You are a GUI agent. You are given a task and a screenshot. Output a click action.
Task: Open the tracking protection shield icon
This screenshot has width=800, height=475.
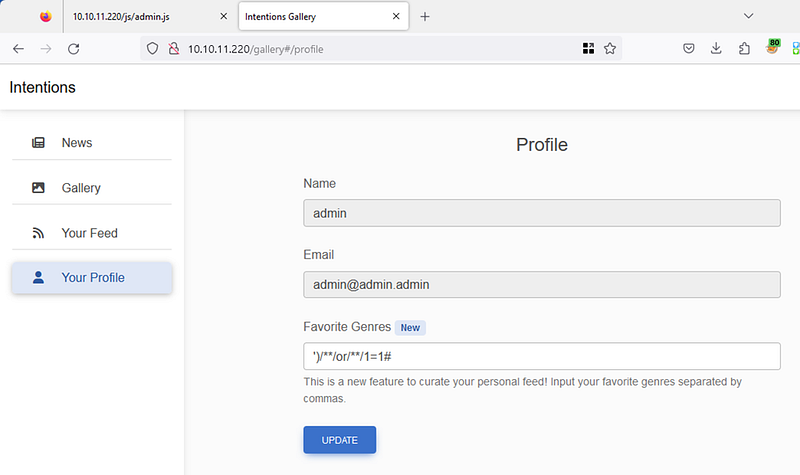pyautogui.click(x=152, y=49)
